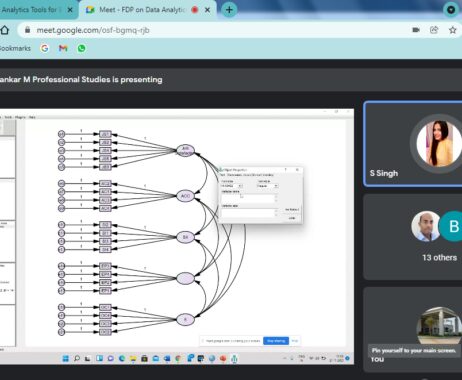Screen dimensions: 462x380
Task: Open the Plugins menu in Amos
Action: (20, 117)
